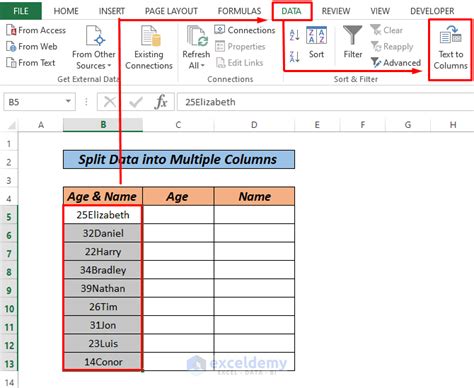The image size is (474, 388).
Task: Select the cell containing 32Daniel
Action: [103, 233]
